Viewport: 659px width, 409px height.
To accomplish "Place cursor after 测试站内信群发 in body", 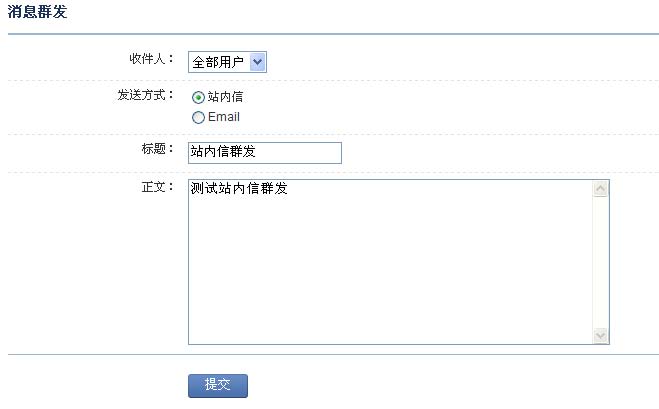I will pyautogui.click(x=289, y=188).
